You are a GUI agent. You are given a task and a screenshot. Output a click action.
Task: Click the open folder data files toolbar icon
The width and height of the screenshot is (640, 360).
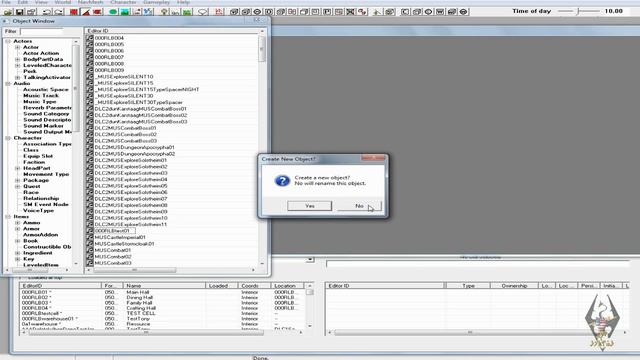coord(8,12)
